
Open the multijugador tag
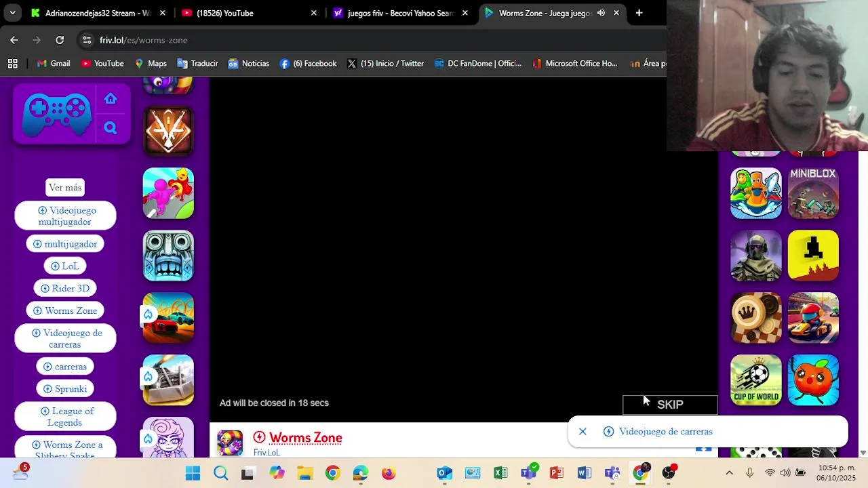tap(65, 244)
